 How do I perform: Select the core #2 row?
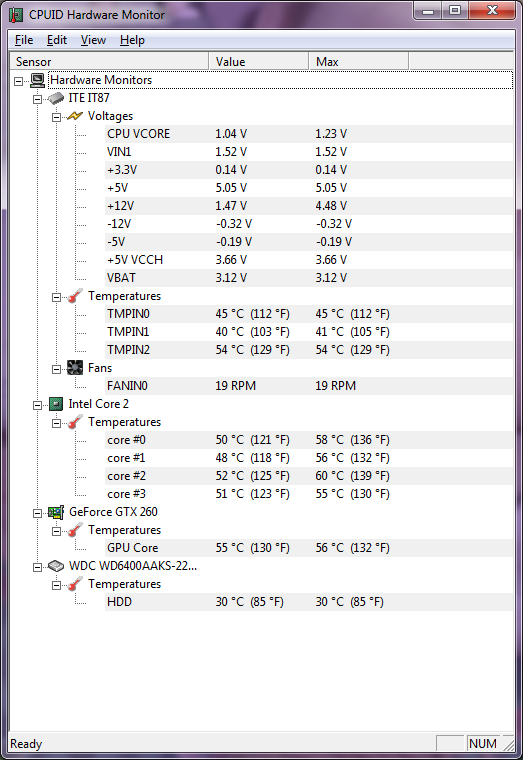tap(309, 475)
